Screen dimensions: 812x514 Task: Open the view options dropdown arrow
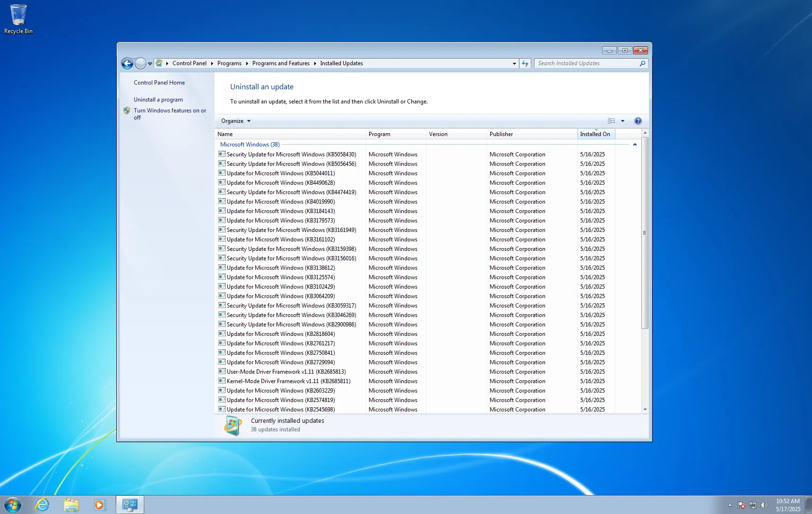622,121
